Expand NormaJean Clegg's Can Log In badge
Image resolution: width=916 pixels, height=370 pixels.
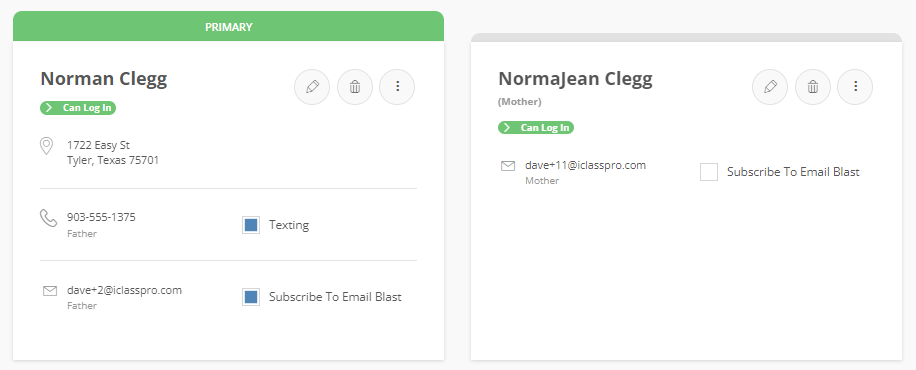pos(536,127)
